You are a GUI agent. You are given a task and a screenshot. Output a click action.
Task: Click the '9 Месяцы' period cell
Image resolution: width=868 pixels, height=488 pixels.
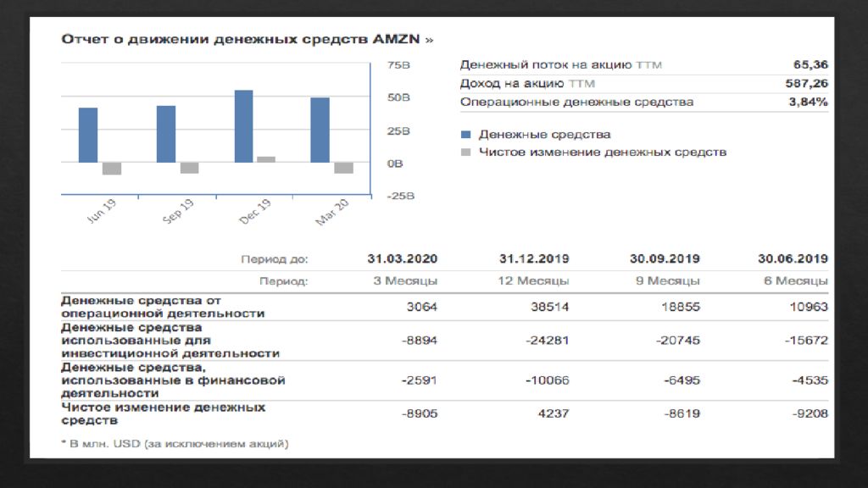[668, 281]
